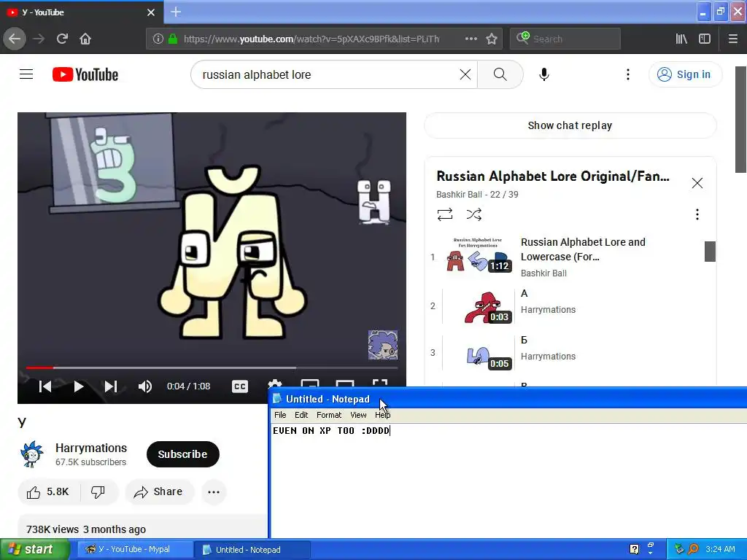This screenshot has width=747, height=560.
Task: Open playlist owner 'Bashkir Ball - 22 / 39'
Action: (x=477, y=194)
